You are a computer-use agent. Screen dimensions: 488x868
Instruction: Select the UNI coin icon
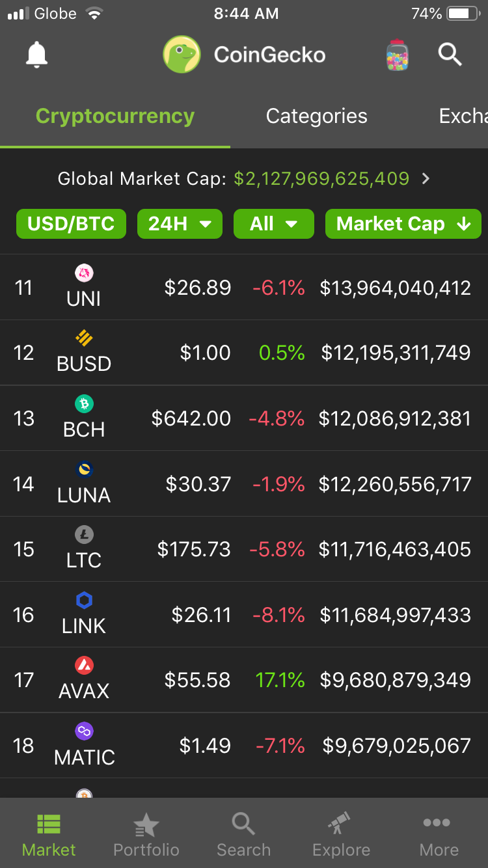point(84,272)
